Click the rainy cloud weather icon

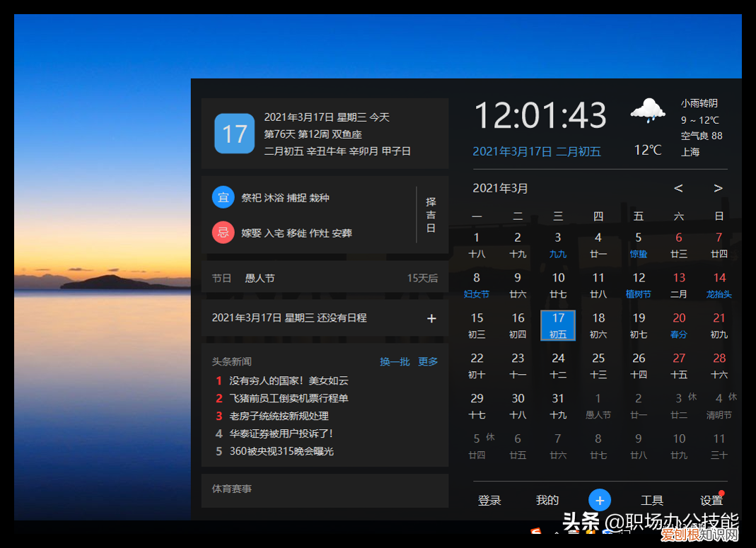647,111
